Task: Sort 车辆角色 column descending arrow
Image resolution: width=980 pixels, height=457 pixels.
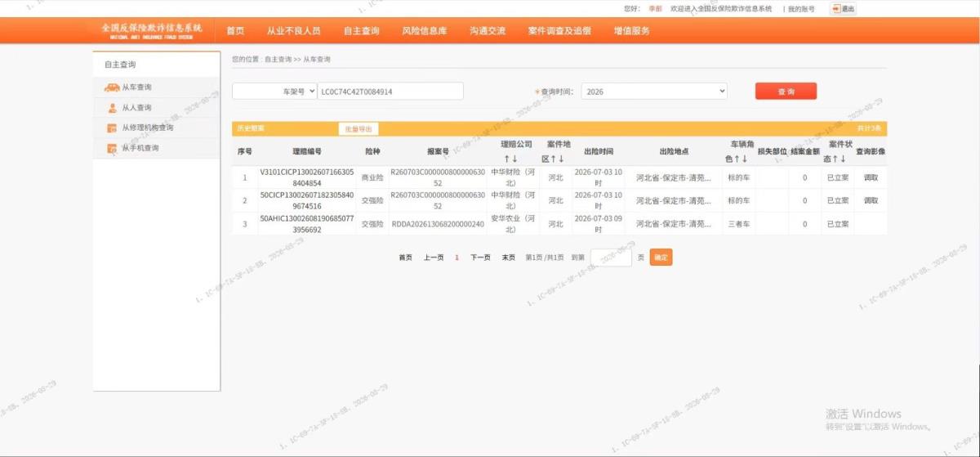Action: click(746, 159)
